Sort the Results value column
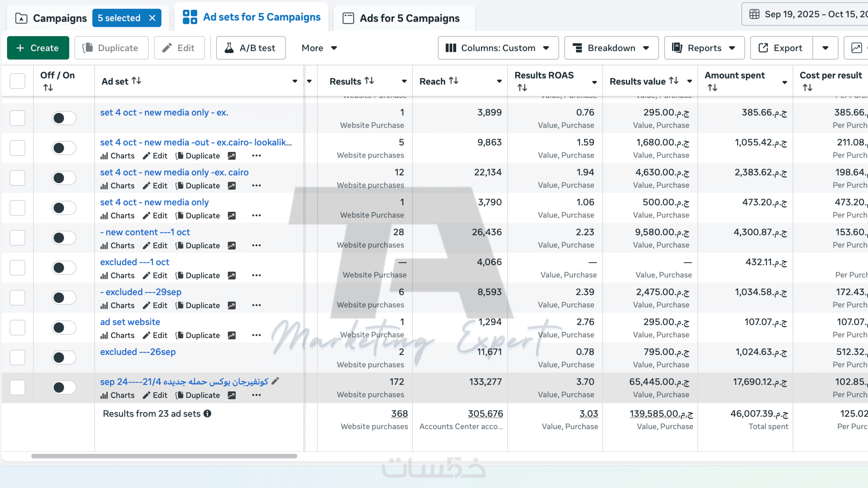868x488 pixels. click(x=674, y=81)
